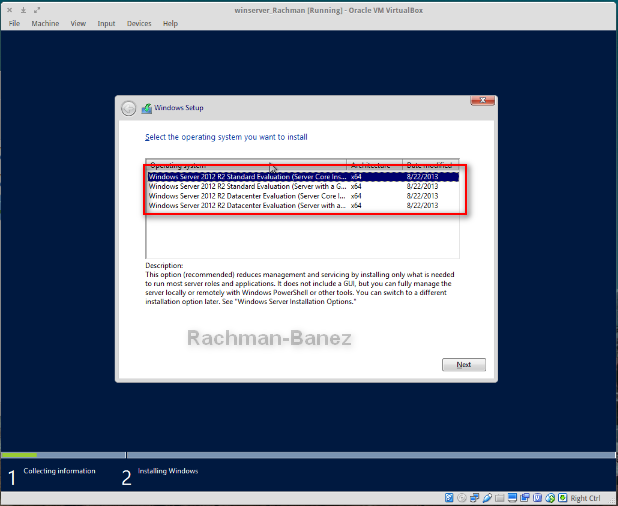
Task: Click the Next button
Action: click(464, 365)
